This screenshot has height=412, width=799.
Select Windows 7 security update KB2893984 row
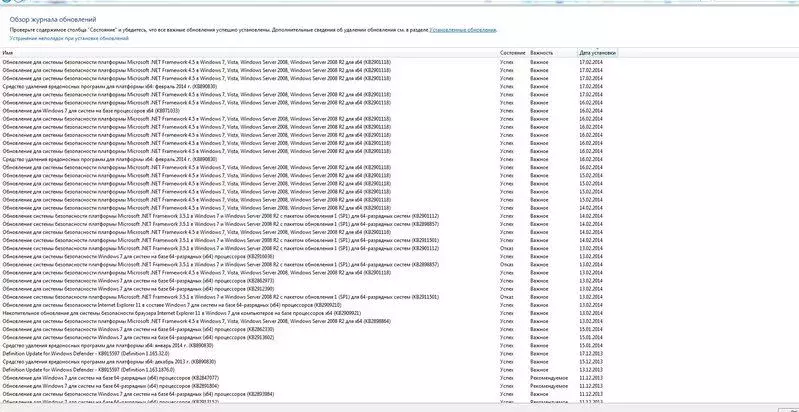pyautogui.click(x=309, y=394)
